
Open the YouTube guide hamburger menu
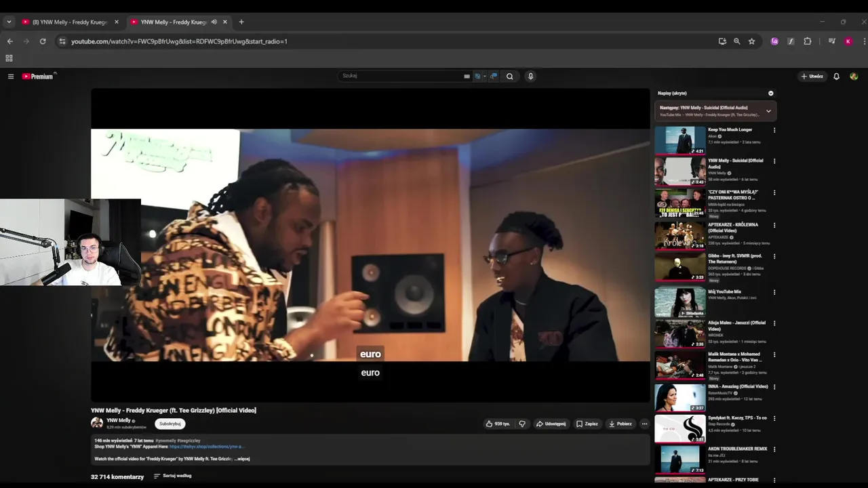(x=11, y=77)
